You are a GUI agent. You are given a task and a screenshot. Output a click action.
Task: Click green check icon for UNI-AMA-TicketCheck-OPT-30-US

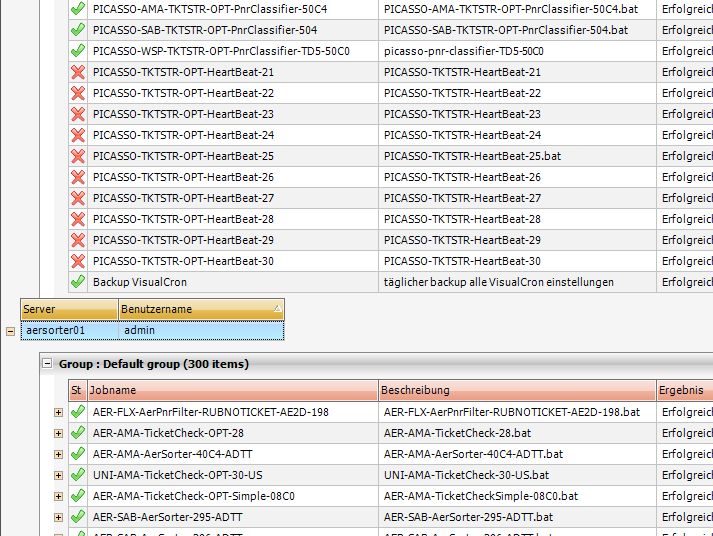(78, 475)
